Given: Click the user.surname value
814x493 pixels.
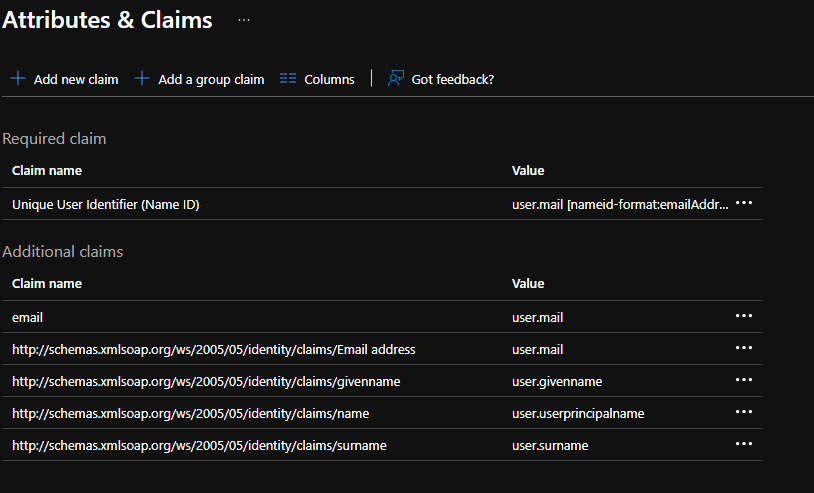Looking at the screenshot, I should point(550,446).
